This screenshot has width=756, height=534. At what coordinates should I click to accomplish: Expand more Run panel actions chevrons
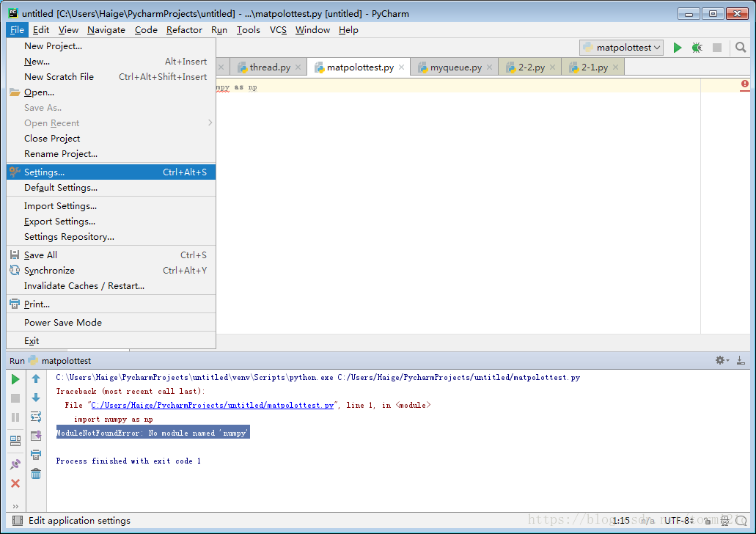click(x=15, y=506)
